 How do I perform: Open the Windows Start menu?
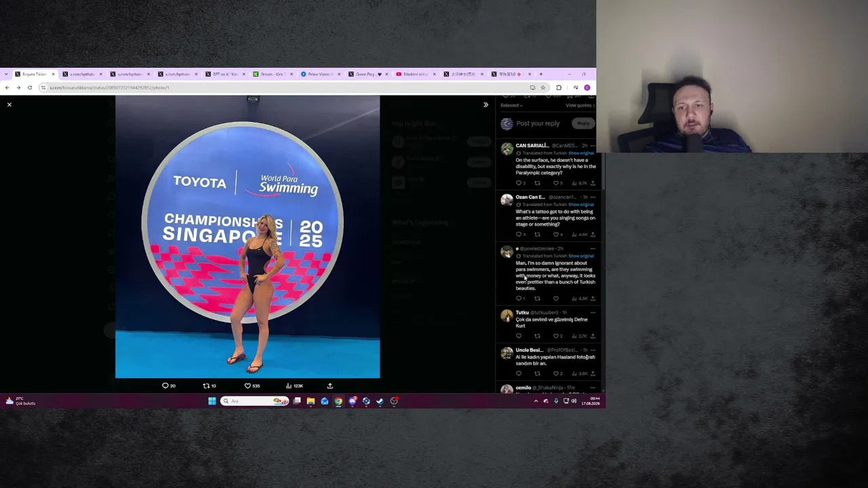212,401
